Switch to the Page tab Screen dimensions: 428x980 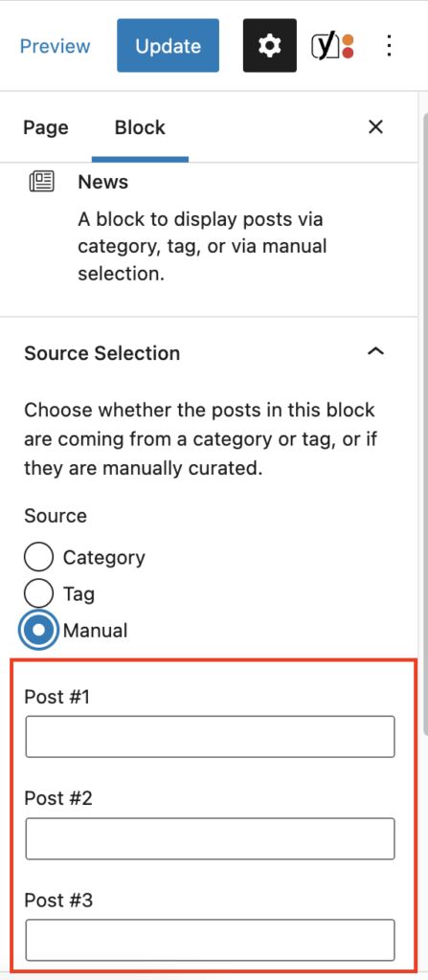(x=46, y=127)
